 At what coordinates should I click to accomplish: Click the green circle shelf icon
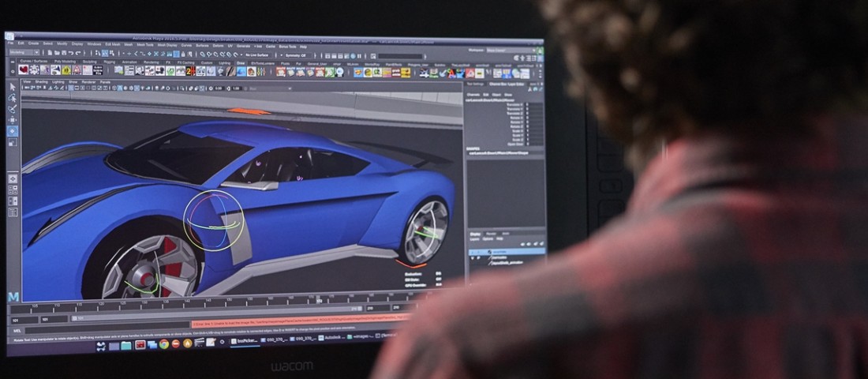[170, 71]
